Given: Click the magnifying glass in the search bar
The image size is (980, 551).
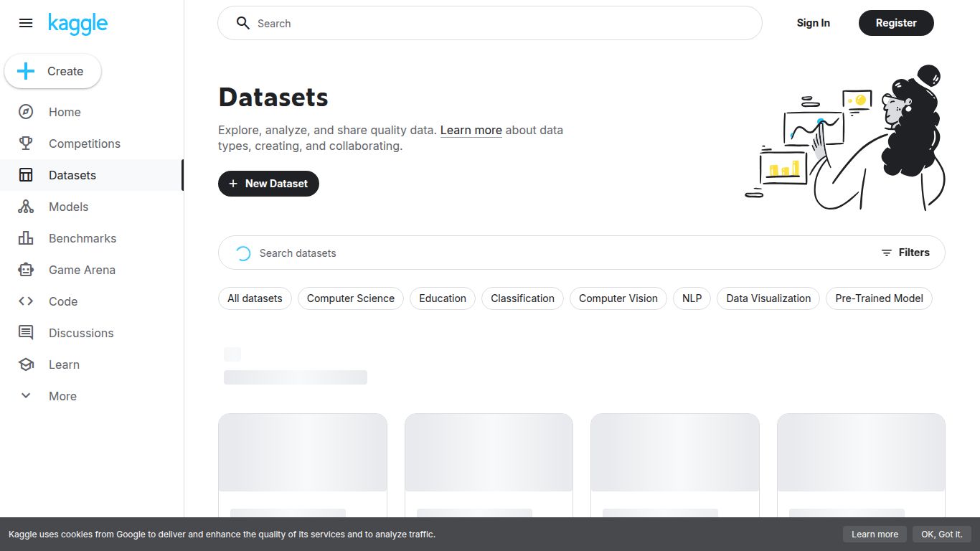Looking at the screenshot, I should pyautogui.click(x=243, y=23).
